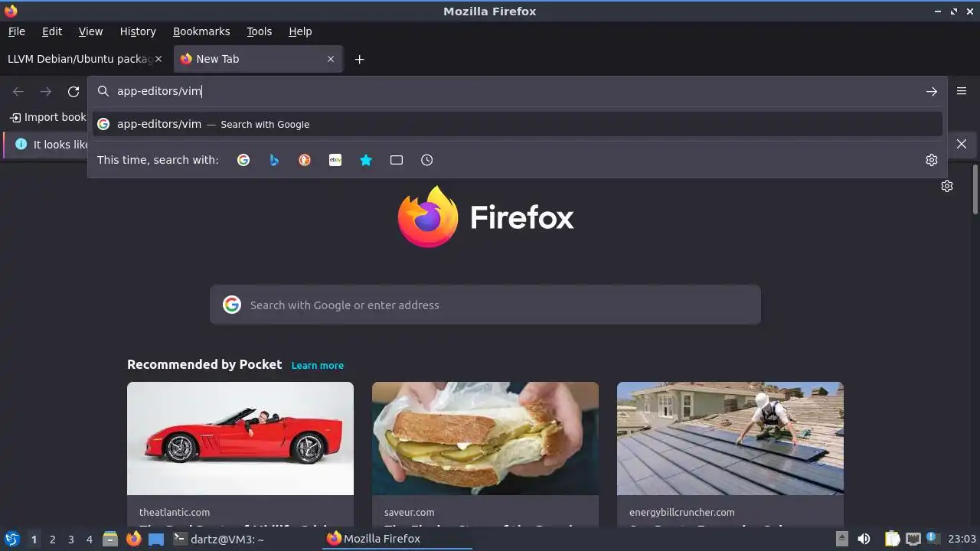Open the volume control tray icon
The width and height of the screenshot is (980, 551).
tap(864, 539)
